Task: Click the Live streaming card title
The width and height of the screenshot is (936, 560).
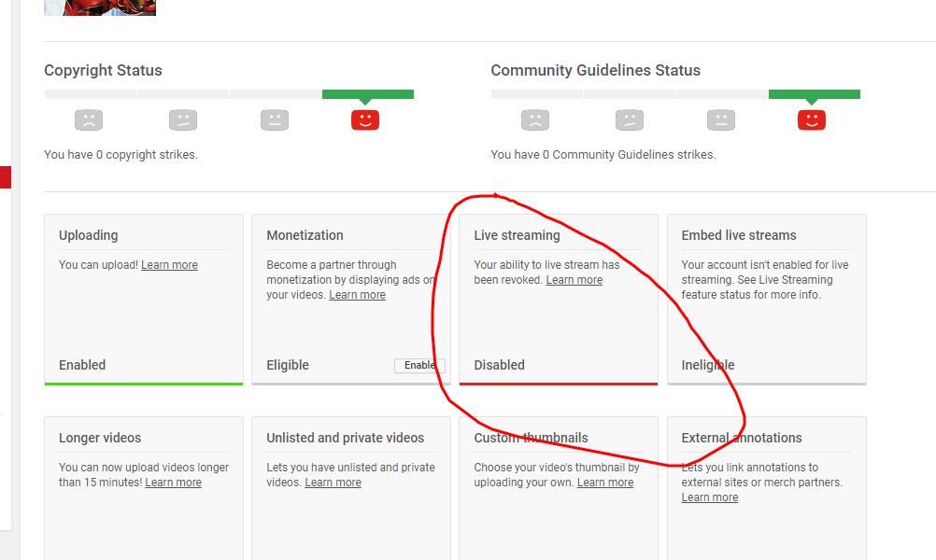Action: point(517,235)
